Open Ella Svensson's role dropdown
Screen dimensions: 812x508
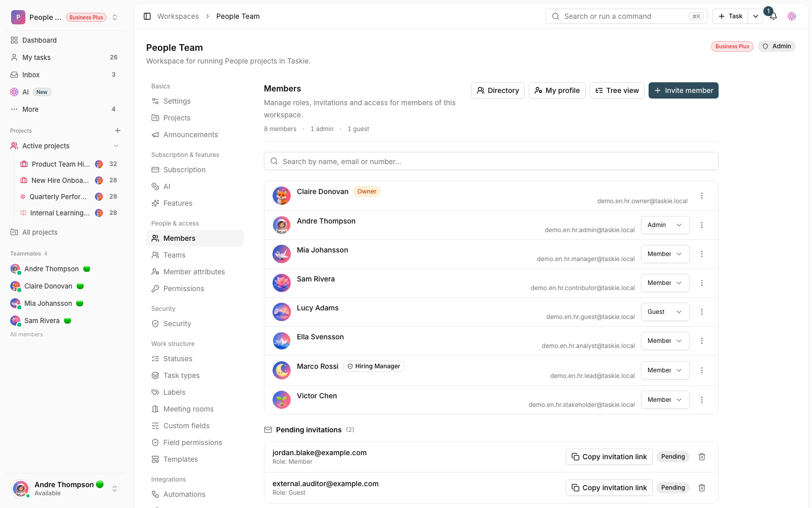click(665, 341)
